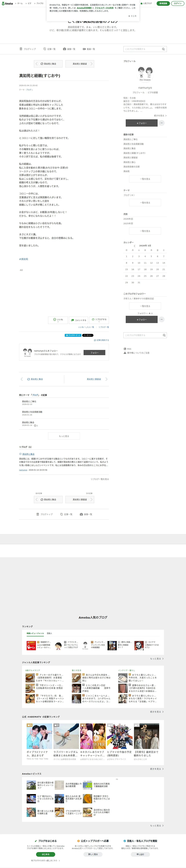This screenshot has width=186, height=868.
Task: Click the ログイン button
Action: point(178,3)
